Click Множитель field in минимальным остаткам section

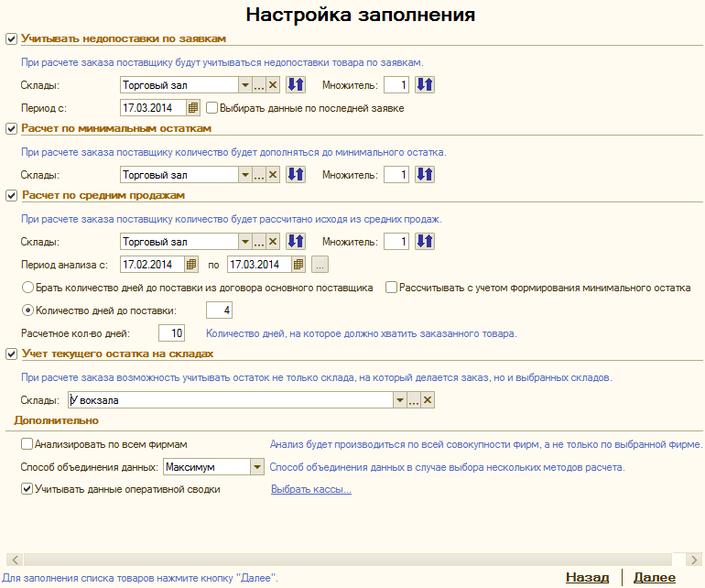click(396, 175)
